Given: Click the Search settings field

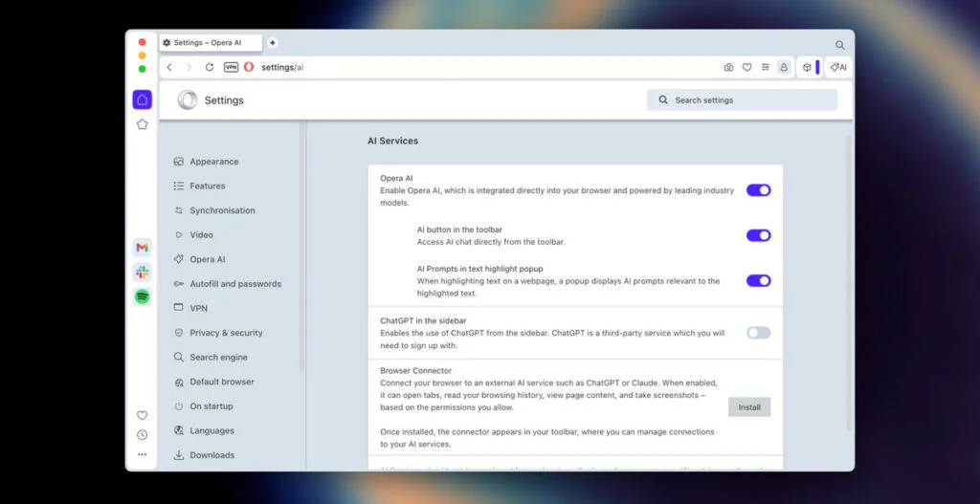Looking at the screenshot, I should click(742, 99).
